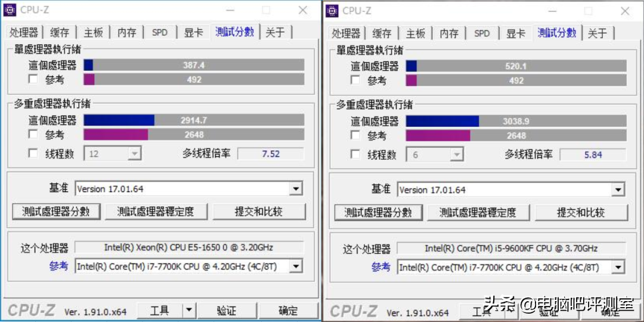Click i5-9600KF processor name field
The image size is (644, 322).
(x=512, y=249)
